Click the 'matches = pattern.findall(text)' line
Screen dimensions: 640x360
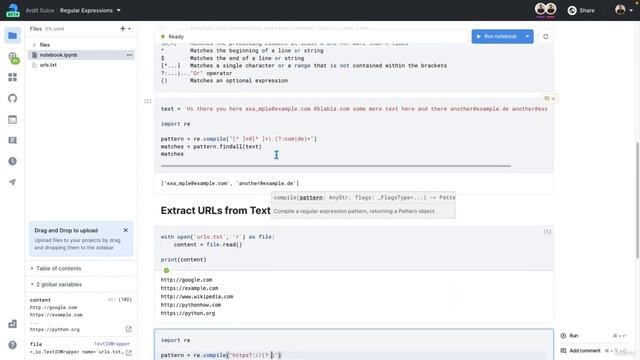(211, 147)
